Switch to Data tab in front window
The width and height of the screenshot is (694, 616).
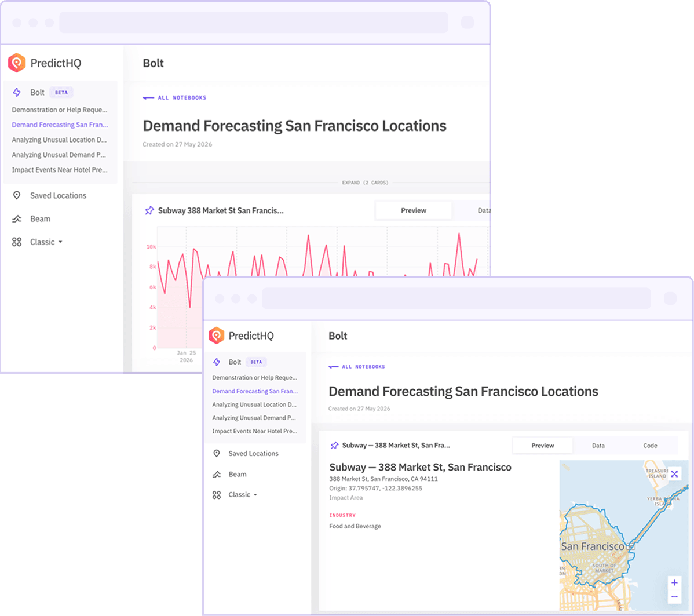[598, 446]
